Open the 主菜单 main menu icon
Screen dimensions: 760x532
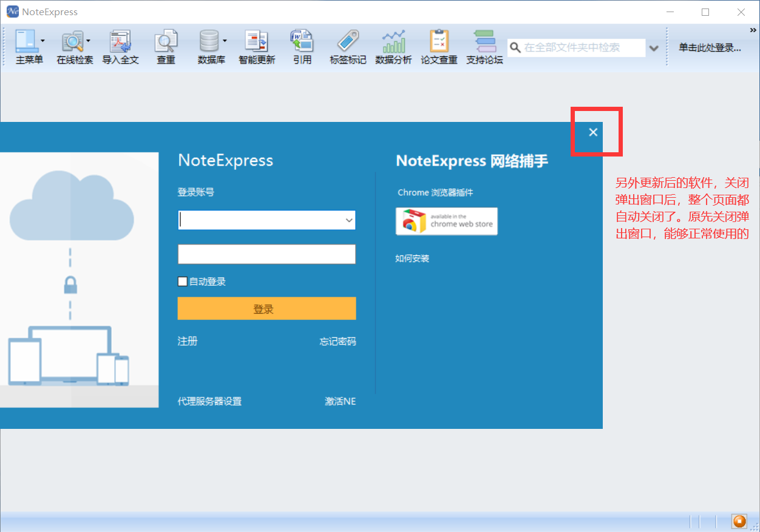tap(26, 41)
